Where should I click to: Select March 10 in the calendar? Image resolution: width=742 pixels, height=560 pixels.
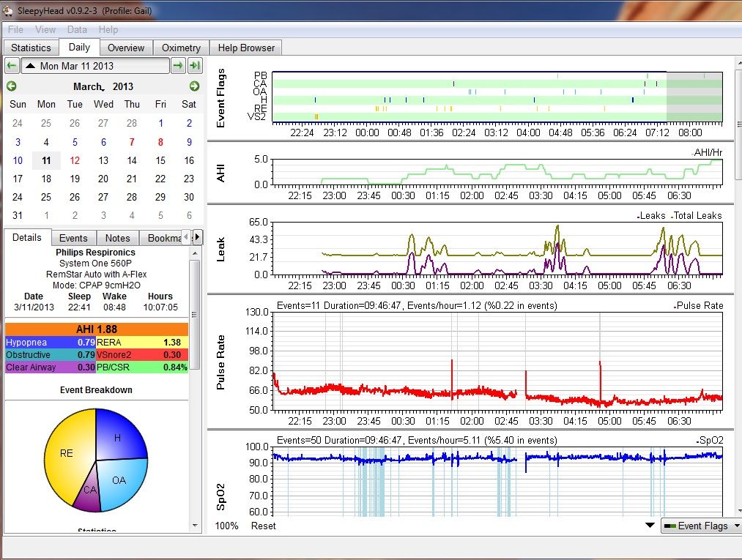[18, 160]
